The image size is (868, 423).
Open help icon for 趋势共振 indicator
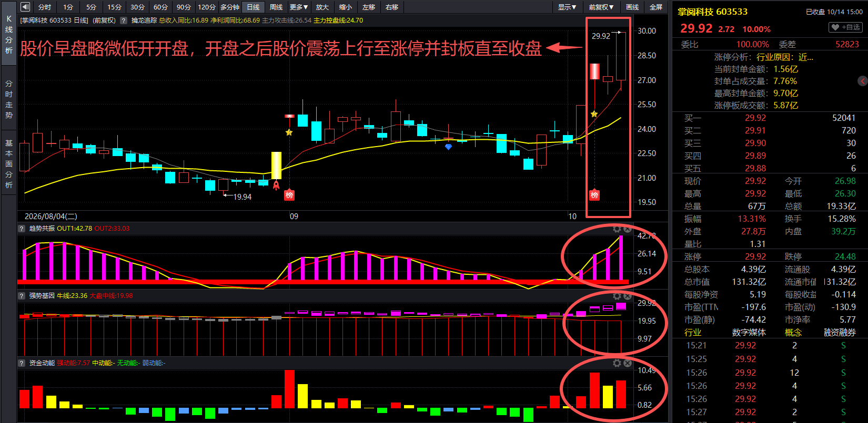[22, 229]
